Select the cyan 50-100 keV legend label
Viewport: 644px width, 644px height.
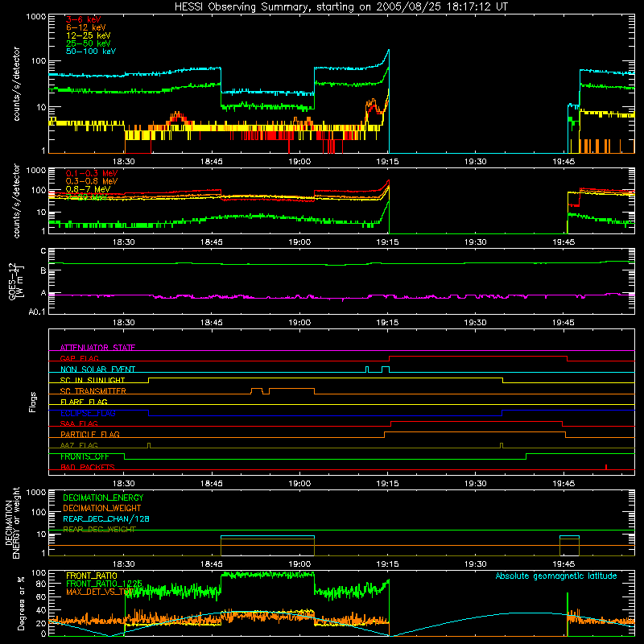point(91,52)
